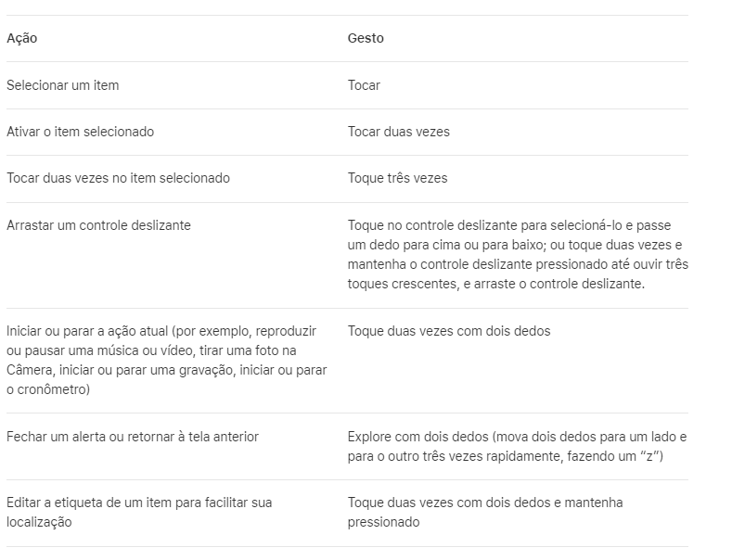Click the "Gesto" column header

[x=366, y=39]
